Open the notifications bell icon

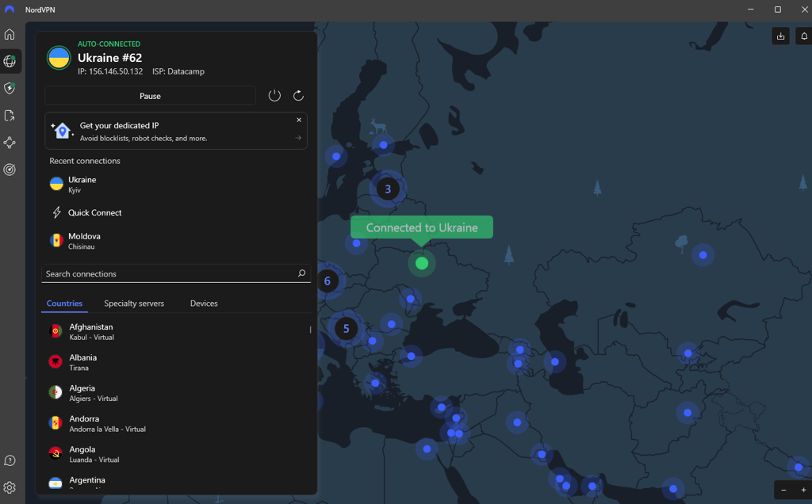click(x=804, y=36)
